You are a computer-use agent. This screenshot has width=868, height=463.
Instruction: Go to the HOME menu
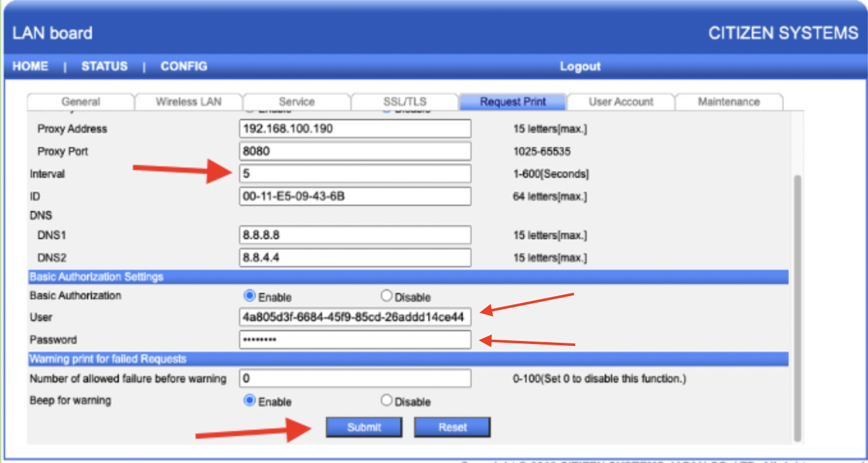coord(29,66)
